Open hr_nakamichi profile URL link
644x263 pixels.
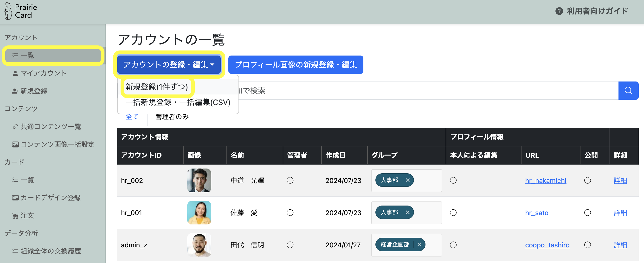546,181
